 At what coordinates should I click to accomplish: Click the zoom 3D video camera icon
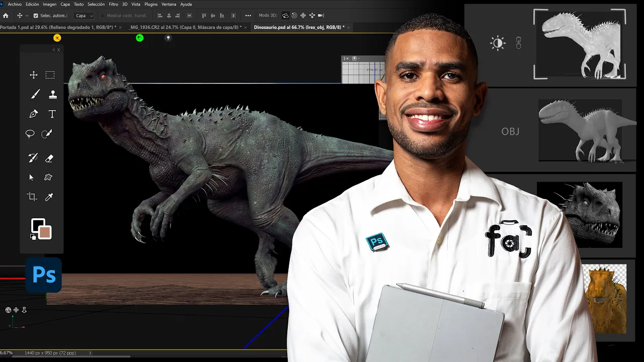click(321, 16)
